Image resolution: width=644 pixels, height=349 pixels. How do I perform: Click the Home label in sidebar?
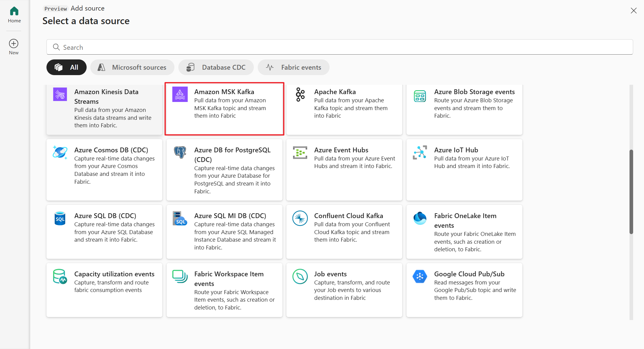coord(14,21)
